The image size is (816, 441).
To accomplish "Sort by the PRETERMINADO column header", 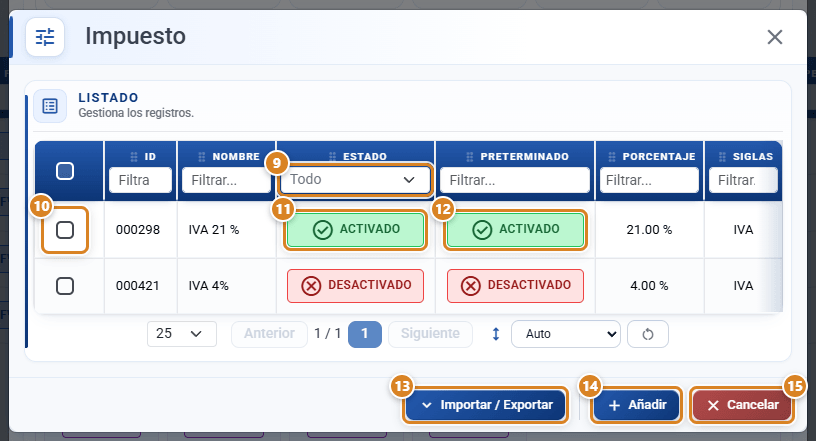I will click(x=525, y=157).
